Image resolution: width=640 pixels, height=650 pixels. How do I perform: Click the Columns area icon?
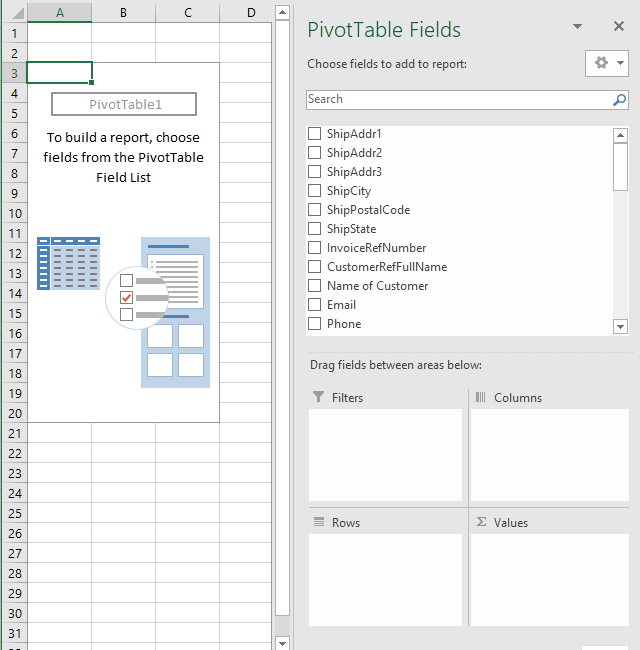click(x=480, y=397)
